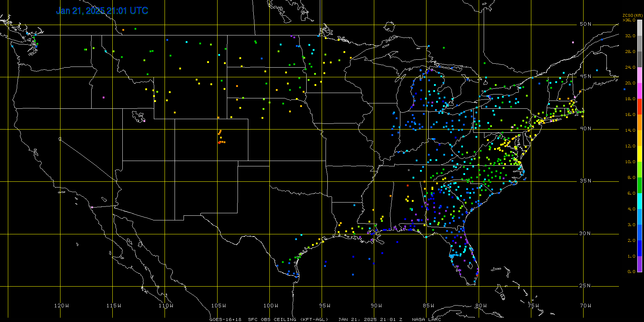Click the light blue 3.0–4.0 legend block
644x322 pixels.
[x=640, y=217]
